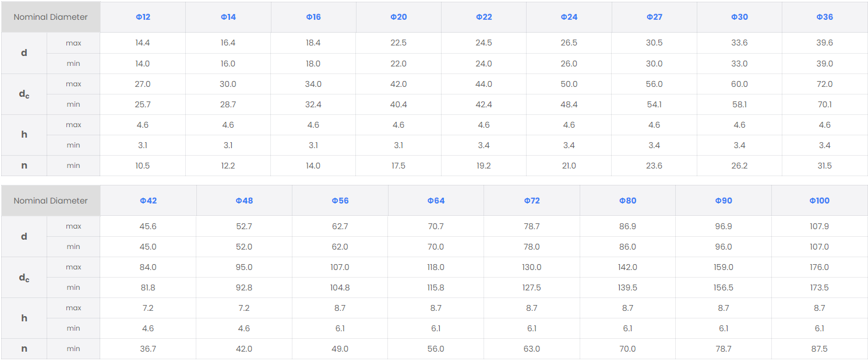The width and height of the screenshot is (868, 361).
Task: Select the d min value 86.0 for Φ80
Action: tap(627, 247)
